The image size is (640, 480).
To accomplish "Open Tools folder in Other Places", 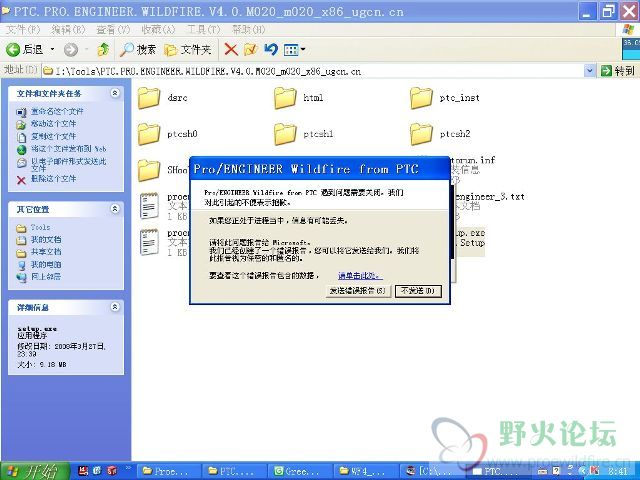I will coord(40,227).
